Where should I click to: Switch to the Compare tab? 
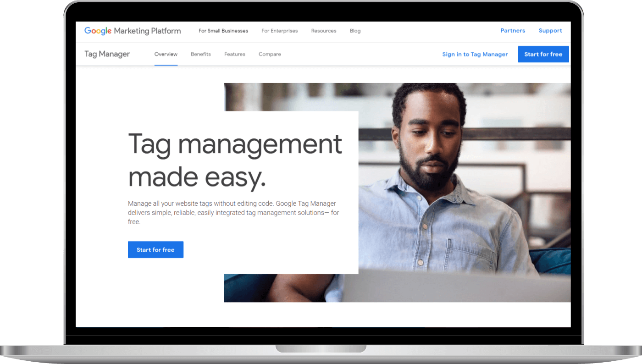click(270, 54)
